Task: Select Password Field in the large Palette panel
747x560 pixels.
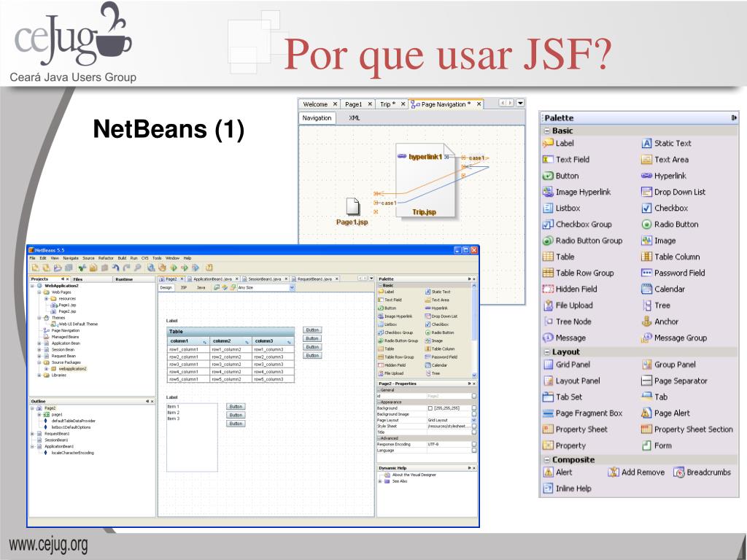Action: click(x=673, y=273)
